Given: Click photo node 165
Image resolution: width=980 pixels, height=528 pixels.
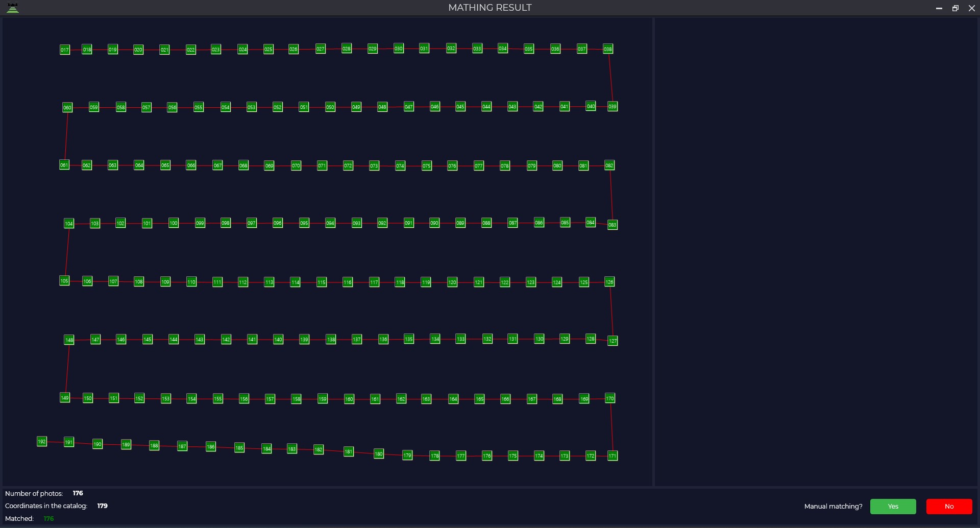Looking at the screenshot, I should click(480, 399).
